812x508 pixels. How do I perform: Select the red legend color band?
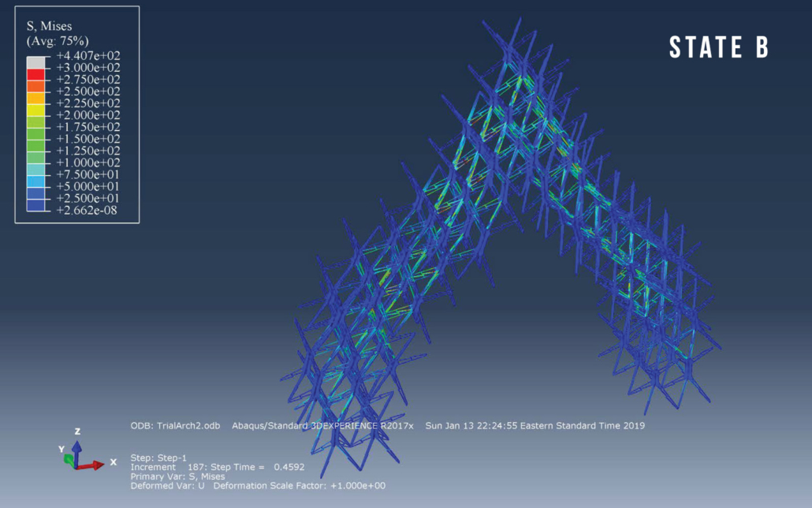36,74
